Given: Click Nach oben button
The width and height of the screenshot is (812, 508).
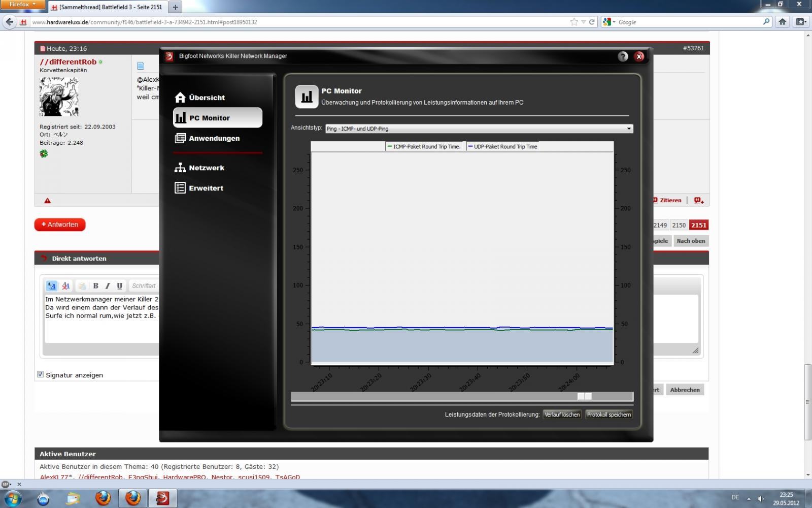Looking at the screenshot, I should tap(690, 241).
